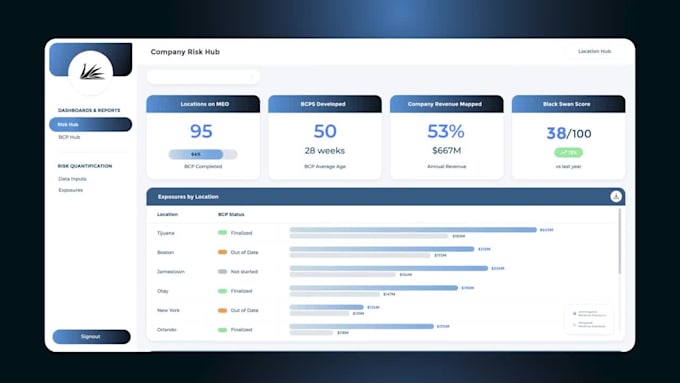Click the company logo in the sidebar
680x383 pixels.
click(x=91, y=72)
